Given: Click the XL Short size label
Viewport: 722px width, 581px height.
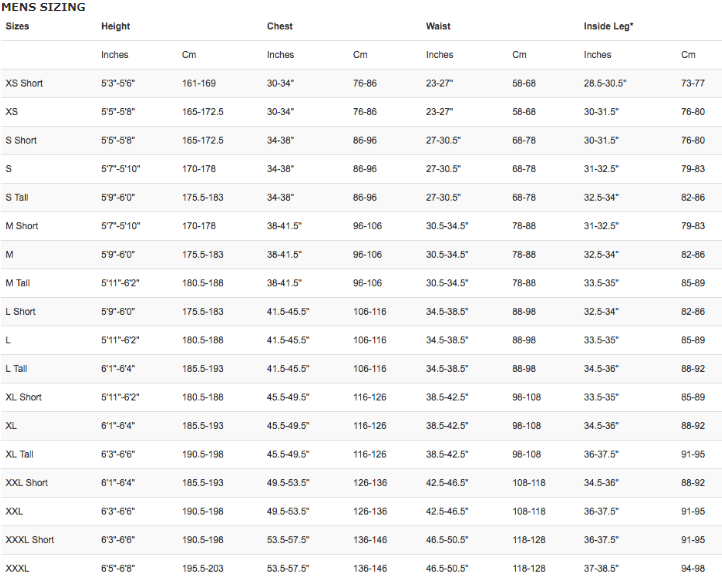Looking at the screenshot, I should pos(23,397).
